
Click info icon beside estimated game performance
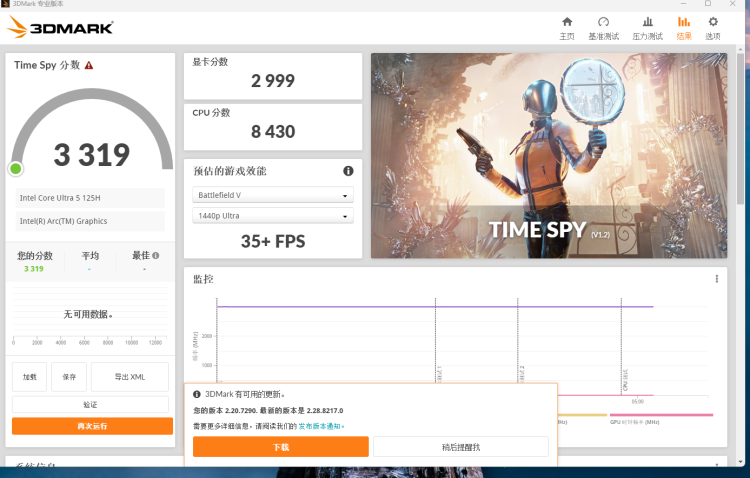[348, 171]
